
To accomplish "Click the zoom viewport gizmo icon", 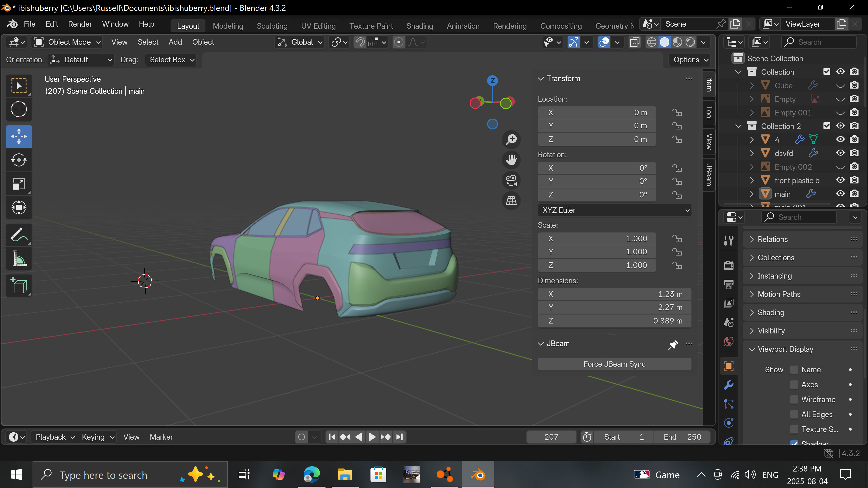I will point(511,139).
